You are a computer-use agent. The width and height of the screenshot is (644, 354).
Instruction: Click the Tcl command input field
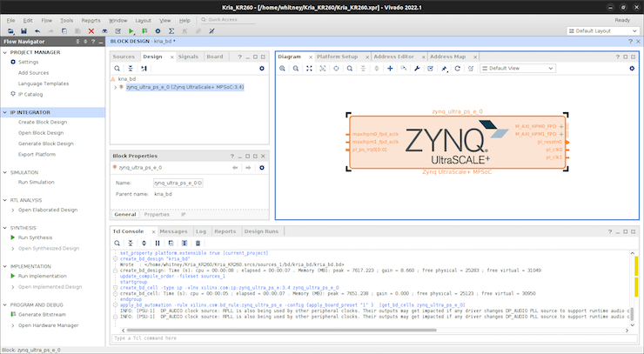pyautogui.click(x=374, y=338)
